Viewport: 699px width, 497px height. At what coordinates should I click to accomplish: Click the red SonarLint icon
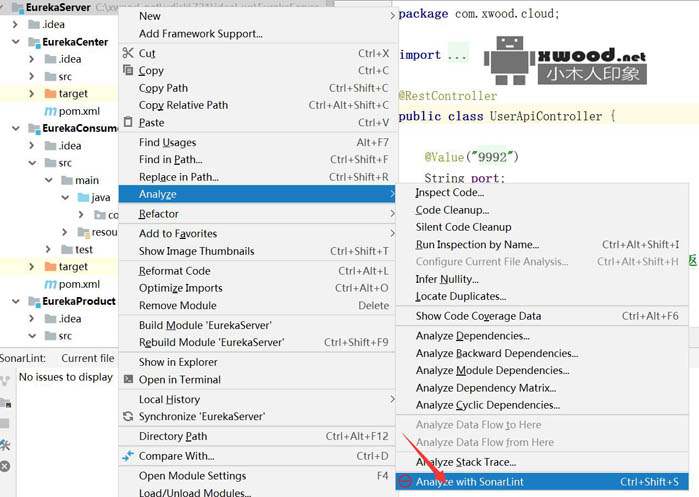pyautogui.click(x=405, y=481)
